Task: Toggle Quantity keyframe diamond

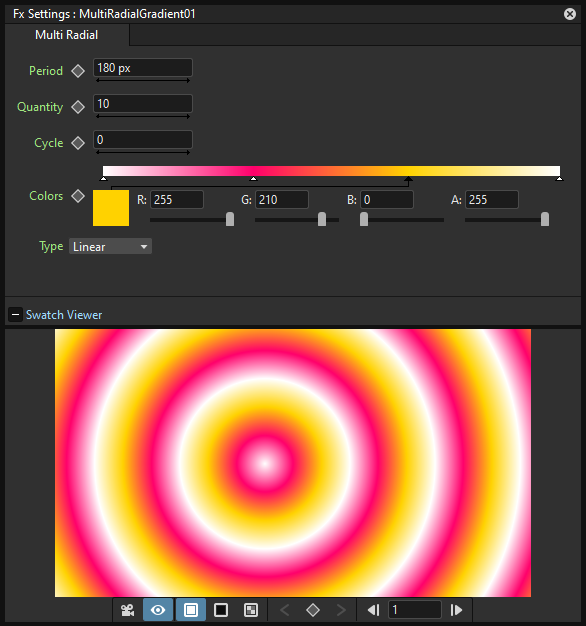Action: coord(78,107)
